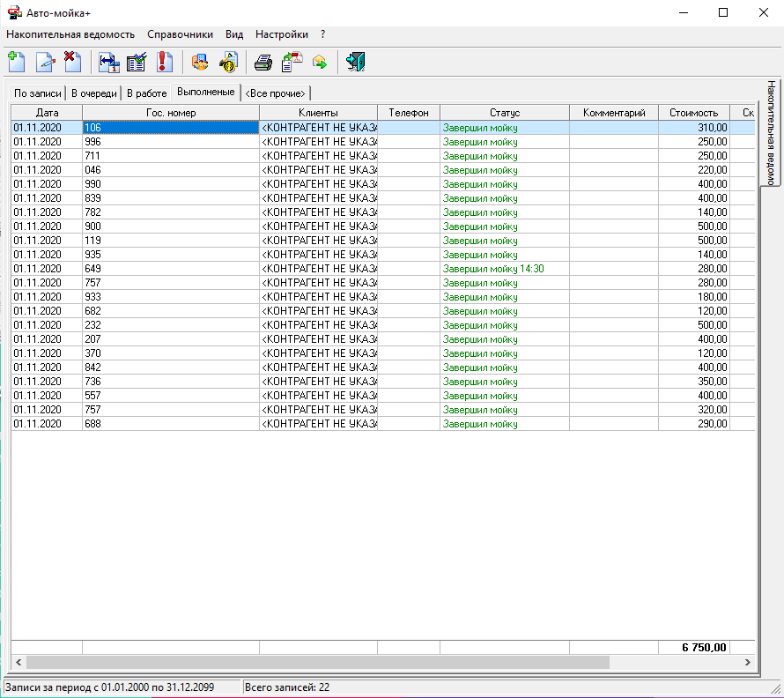This screenshot has height=698, width=784.
Task: Click the vertical Накопительная ведомость side tab
Action: (x=772, y=132)
